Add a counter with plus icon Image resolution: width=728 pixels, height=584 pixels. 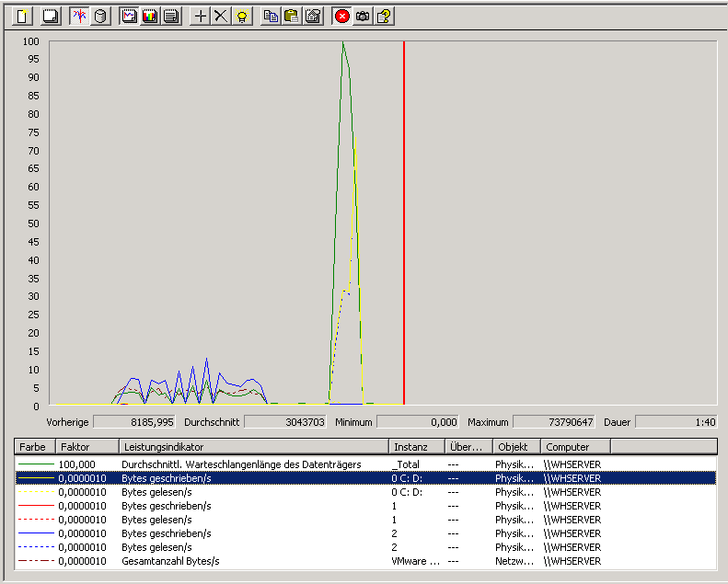[x=200, y=17]
